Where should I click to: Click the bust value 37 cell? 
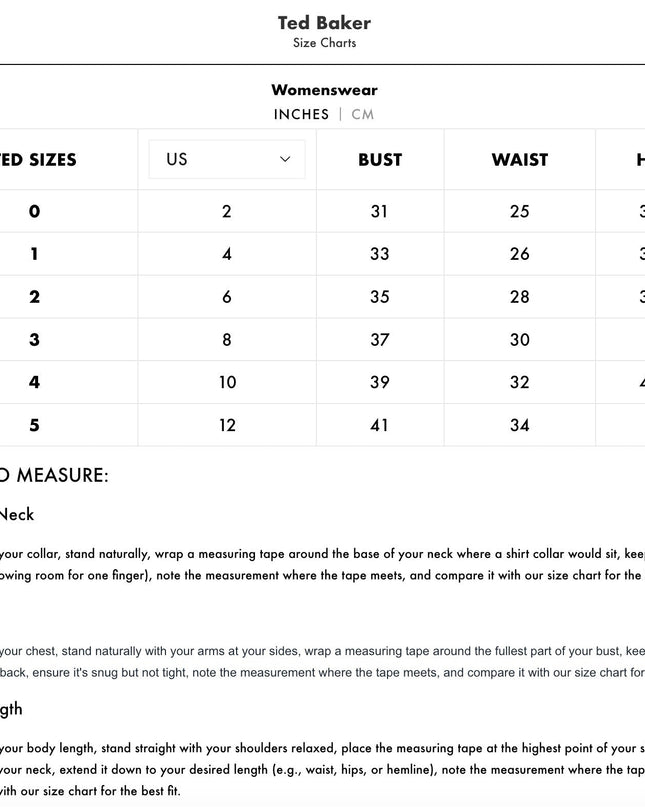(x=381, y=340)
